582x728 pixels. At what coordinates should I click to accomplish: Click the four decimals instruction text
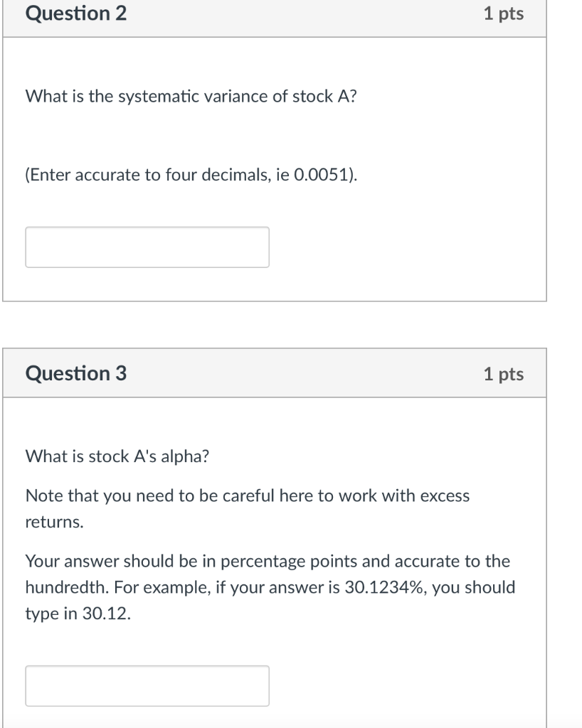(x=191, y=176)
